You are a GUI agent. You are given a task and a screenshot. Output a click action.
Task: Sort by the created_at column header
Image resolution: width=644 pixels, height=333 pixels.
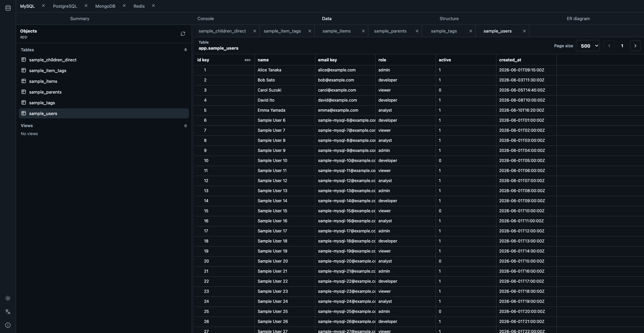(x=526, y=60)
